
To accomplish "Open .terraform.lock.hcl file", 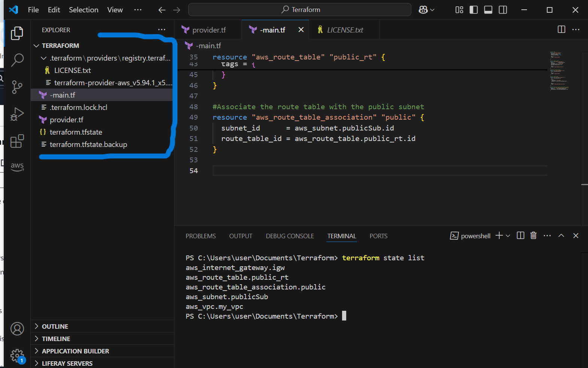I will pos(102,107).
